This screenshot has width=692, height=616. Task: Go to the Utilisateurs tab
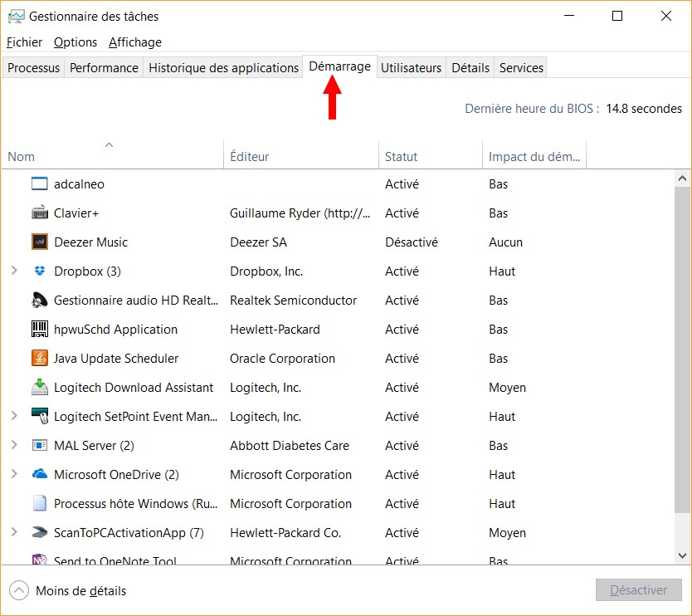click(411, 67)
